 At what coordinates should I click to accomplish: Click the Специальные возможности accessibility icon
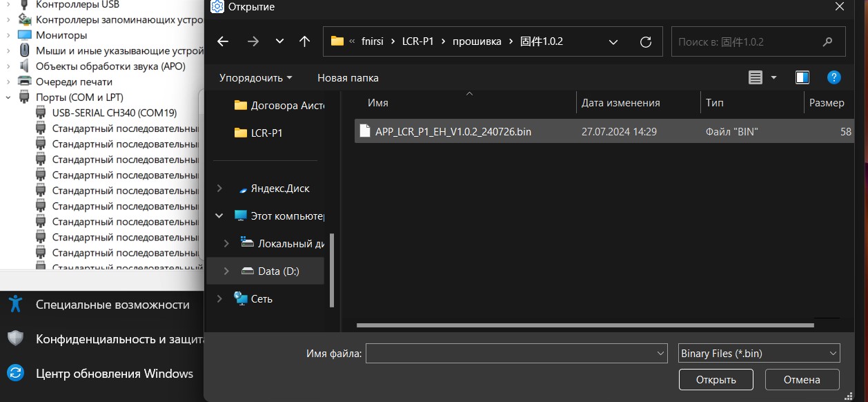click(x=15, y=304)
